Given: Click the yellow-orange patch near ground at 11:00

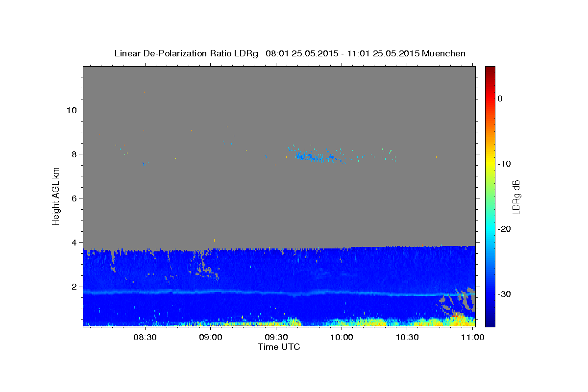Looking at the screenshot, I should (x=457, y=320).
